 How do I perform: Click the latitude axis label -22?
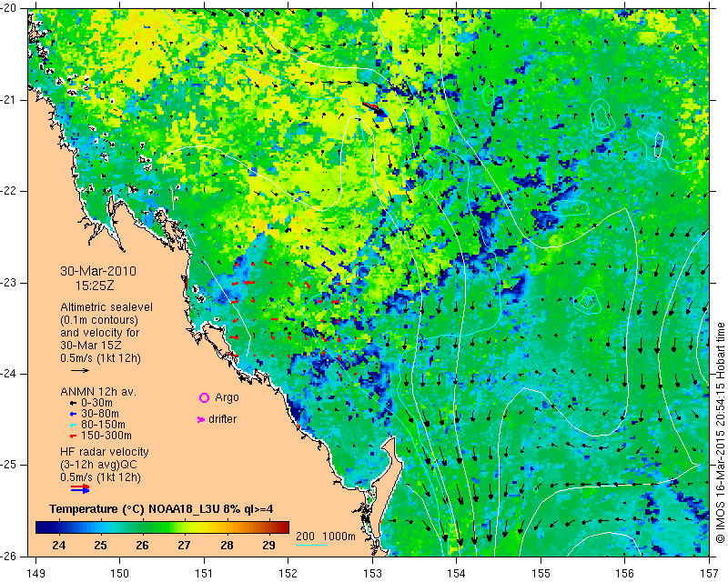10,191
